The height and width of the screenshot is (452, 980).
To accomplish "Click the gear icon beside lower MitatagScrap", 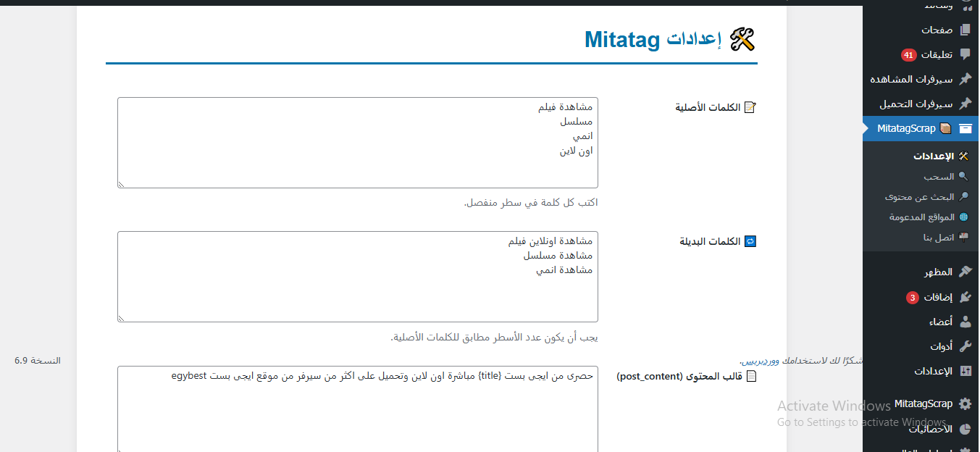I will [965, 403].
